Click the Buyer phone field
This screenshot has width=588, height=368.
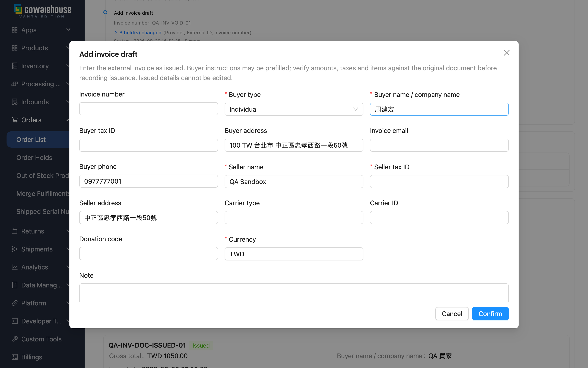coord(148,181)
